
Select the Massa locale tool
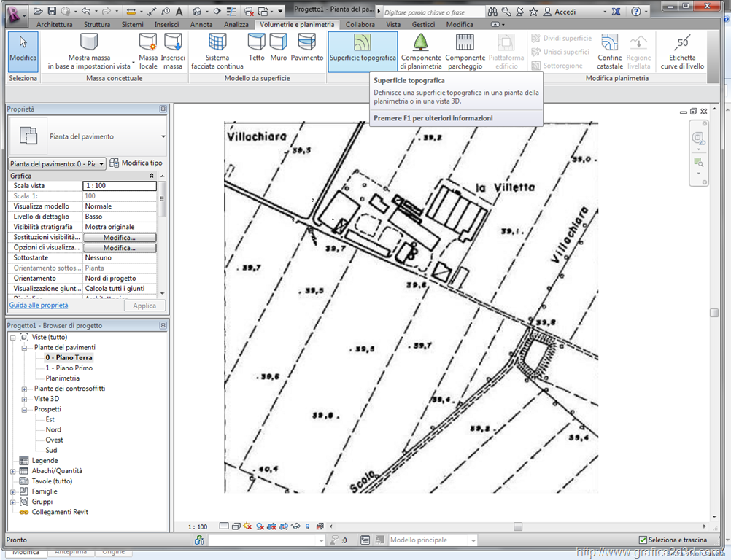(x=148, y=51)
